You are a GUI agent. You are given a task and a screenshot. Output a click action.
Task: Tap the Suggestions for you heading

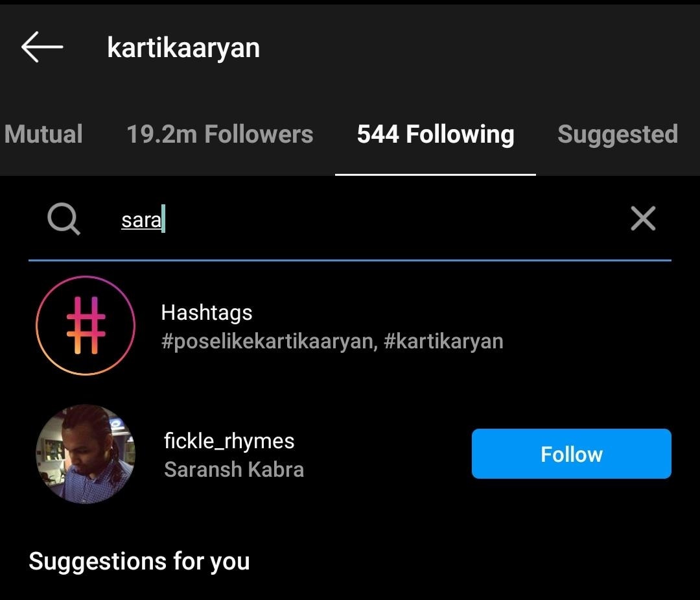tap(139, 561)
